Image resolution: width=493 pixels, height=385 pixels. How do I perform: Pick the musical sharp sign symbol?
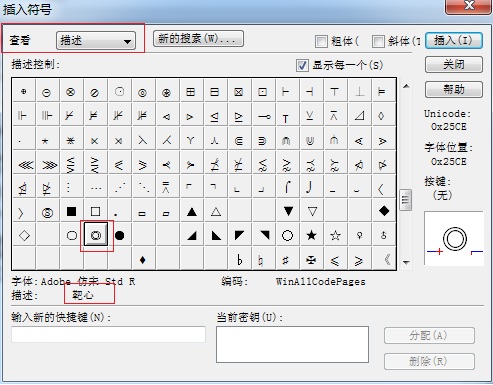pyautogui.click(x=285, y=259)
